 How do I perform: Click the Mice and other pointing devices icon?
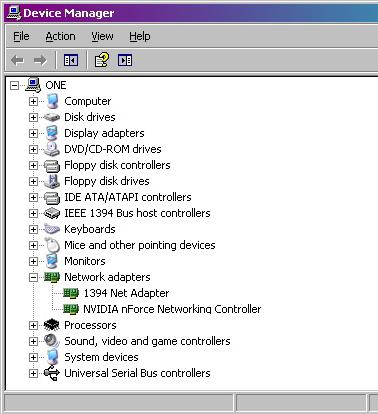click(x=52, y=245)
